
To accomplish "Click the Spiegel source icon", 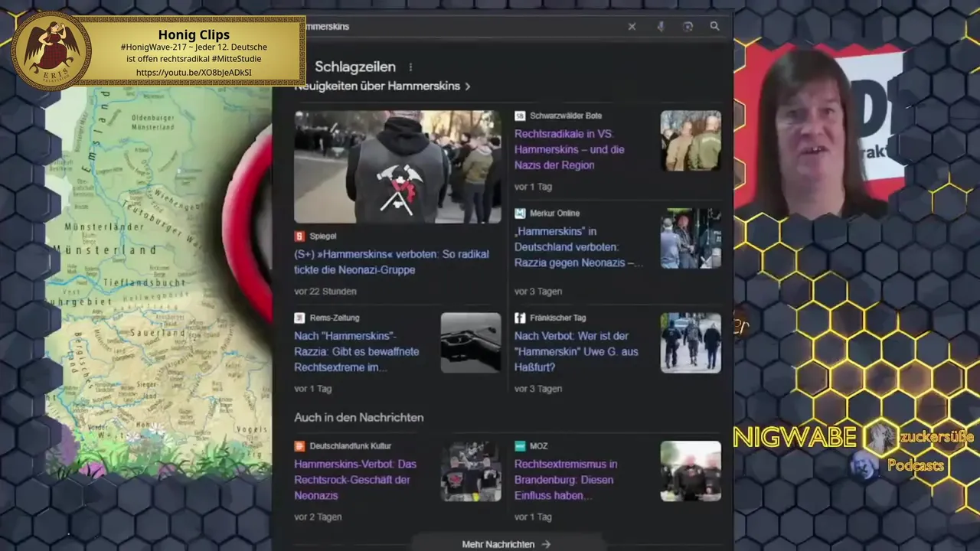I will click(299, 236).
